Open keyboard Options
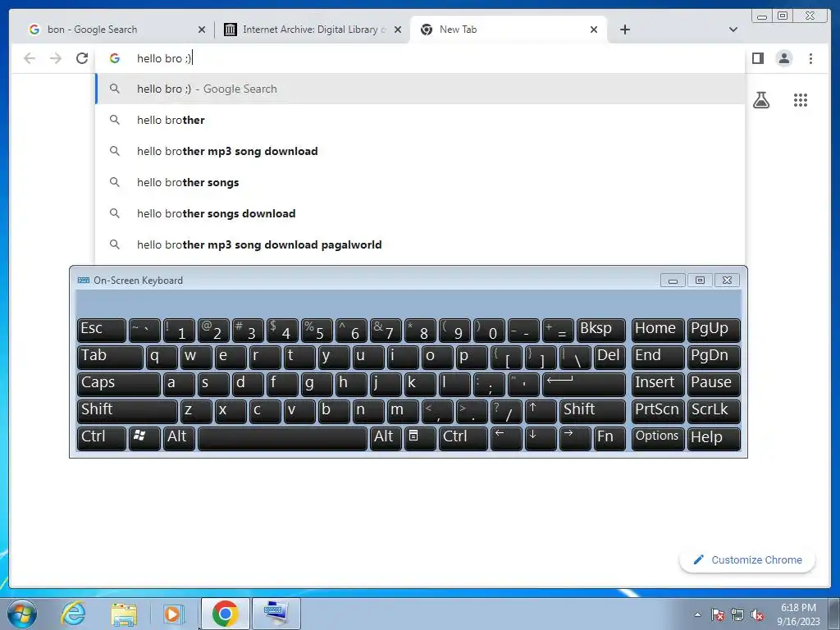This screenshot has width=840, height=630. pos(658,438)
